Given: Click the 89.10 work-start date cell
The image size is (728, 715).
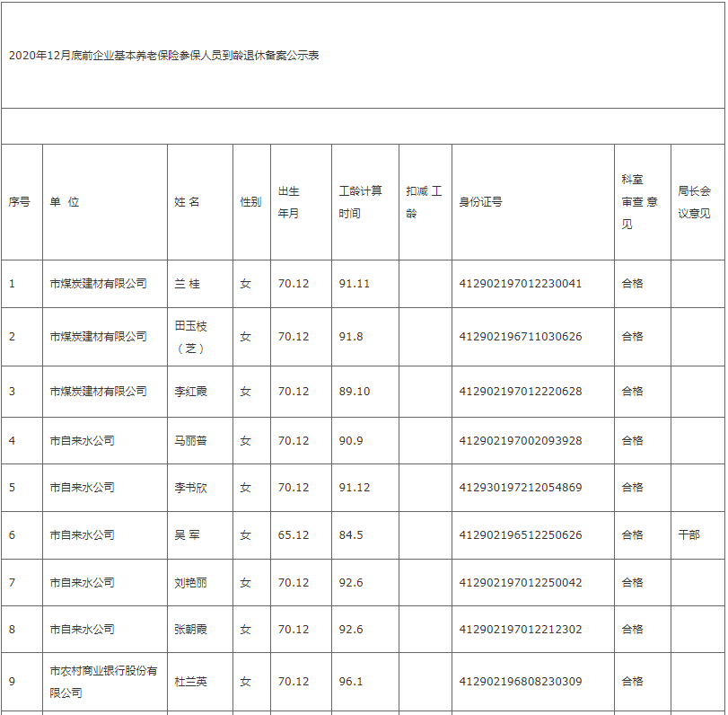Looking at the screenshot, I should (x=354, y=392).
